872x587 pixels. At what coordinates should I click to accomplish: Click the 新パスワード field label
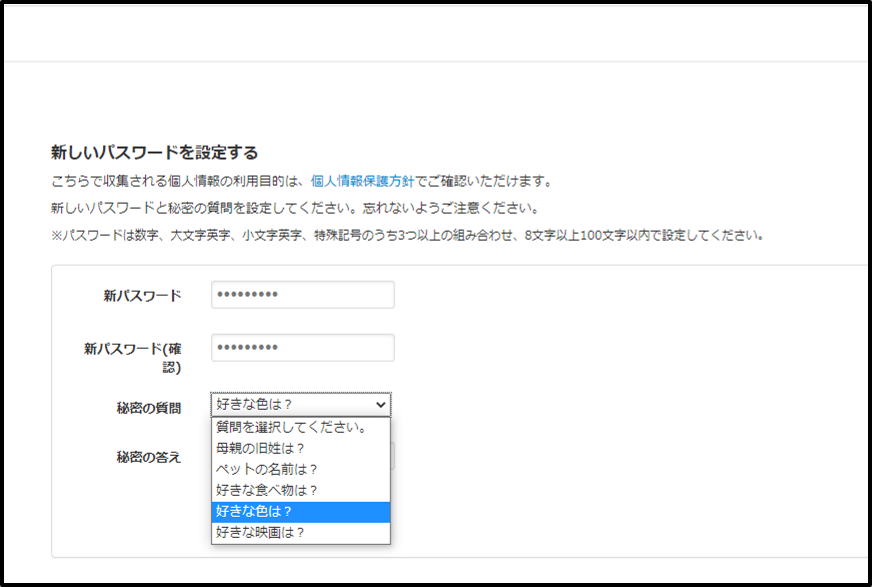click(142, 295)
